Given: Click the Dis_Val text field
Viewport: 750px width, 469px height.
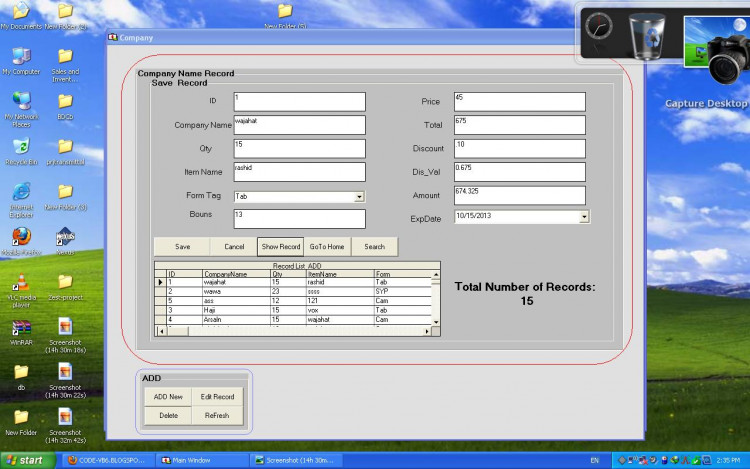Looking at the screenshot, I should pos(520,172).
